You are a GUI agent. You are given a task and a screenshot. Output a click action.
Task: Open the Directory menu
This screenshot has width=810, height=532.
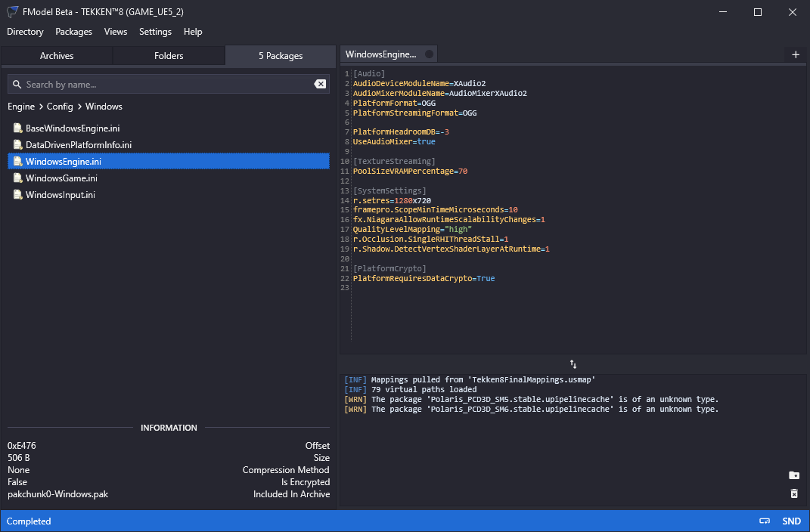click(x=25, y=32)
